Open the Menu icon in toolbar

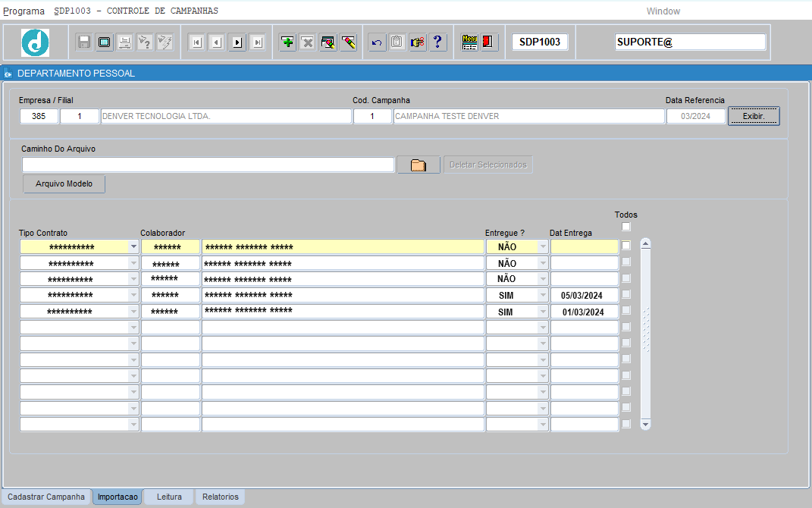(x=469, y=42)
